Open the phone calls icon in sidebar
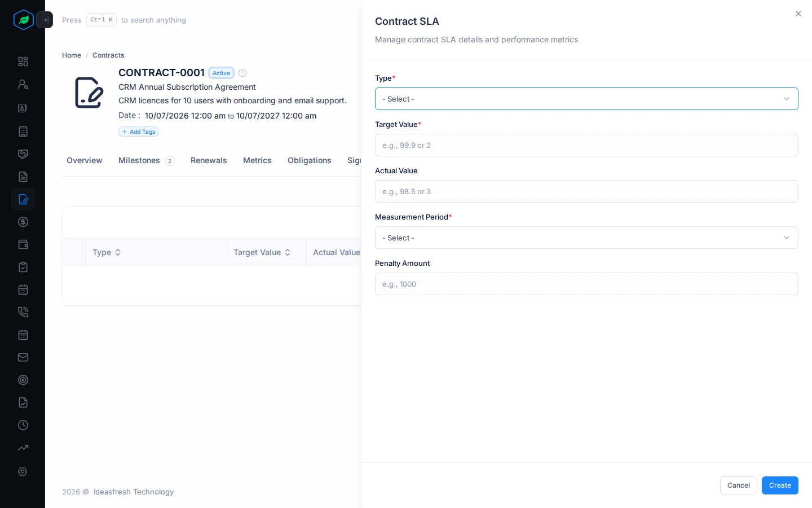 (x=23, y=312)
